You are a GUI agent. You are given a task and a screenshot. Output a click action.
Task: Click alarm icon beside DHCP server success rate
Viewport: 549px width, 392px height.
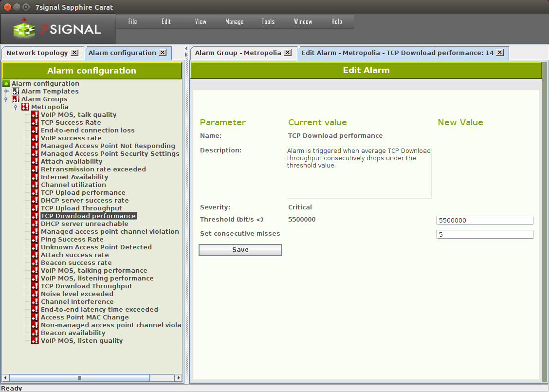point(35,200)
